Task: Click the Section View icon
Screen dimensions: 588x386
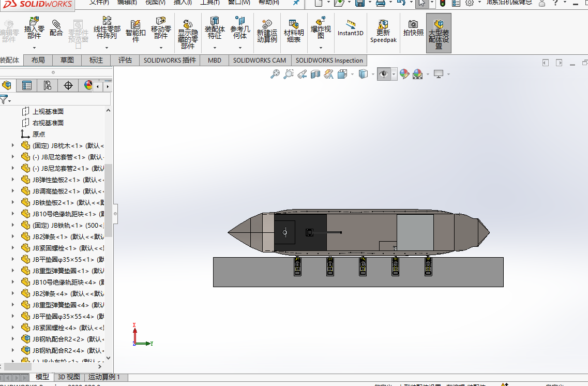Action: pyautogui.click(x=315, y=74)
